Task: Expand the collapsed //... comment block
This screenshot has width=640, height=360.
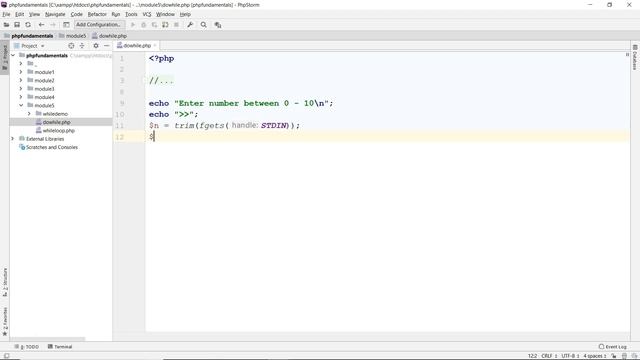Action: pos(161,81)
